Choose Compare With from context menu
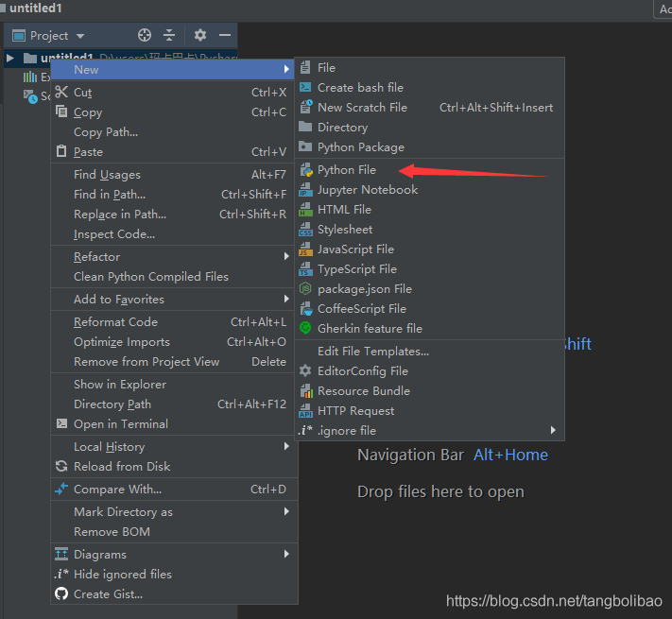The height and width of the screenshot is (619, 672). (117, 490)
